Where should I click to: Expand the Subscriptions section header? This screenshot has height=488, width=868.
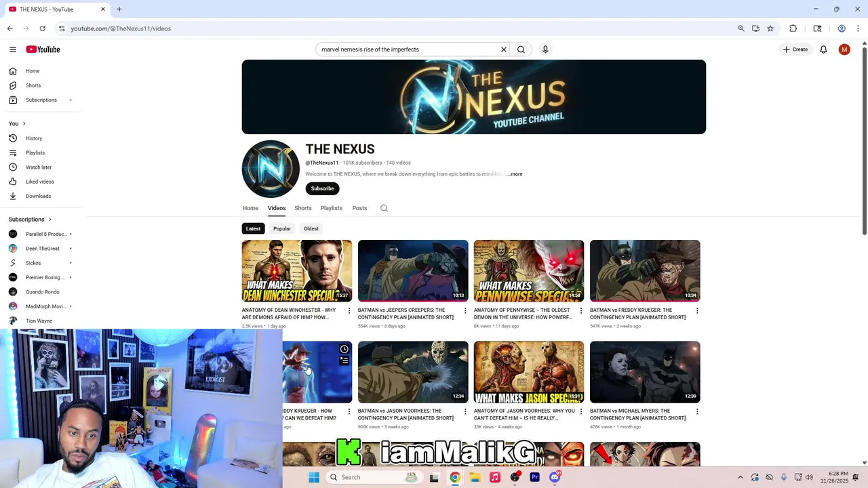pos(30,220)
